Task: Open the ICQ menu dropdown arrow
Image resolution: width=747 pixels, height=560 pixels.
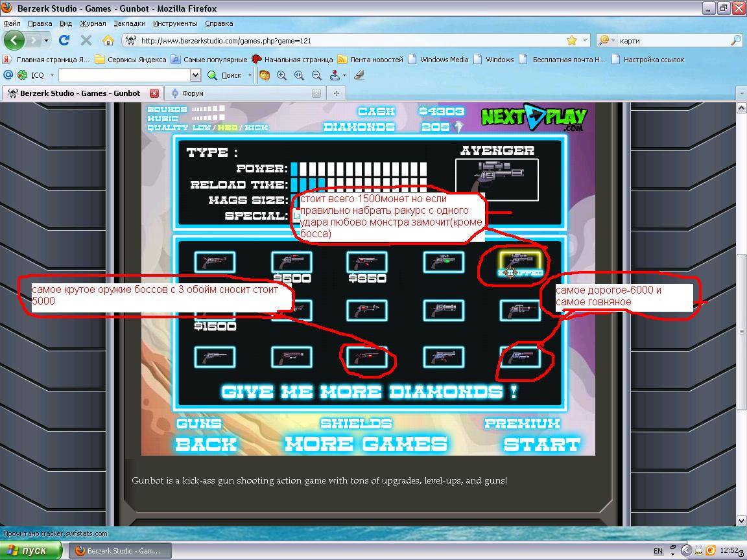Action: click(x=52, y=75)
